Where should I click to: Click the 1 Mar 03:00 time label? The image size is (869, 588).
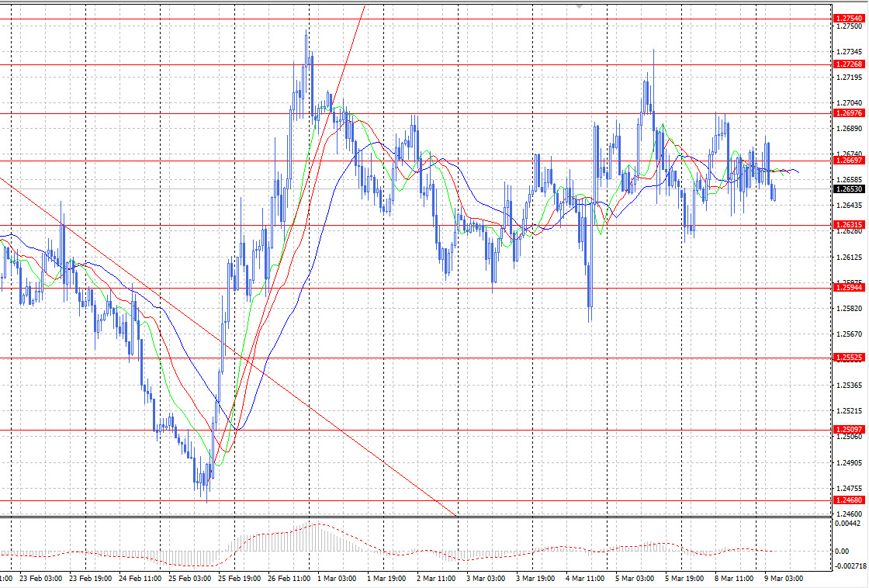pos(337,579)
